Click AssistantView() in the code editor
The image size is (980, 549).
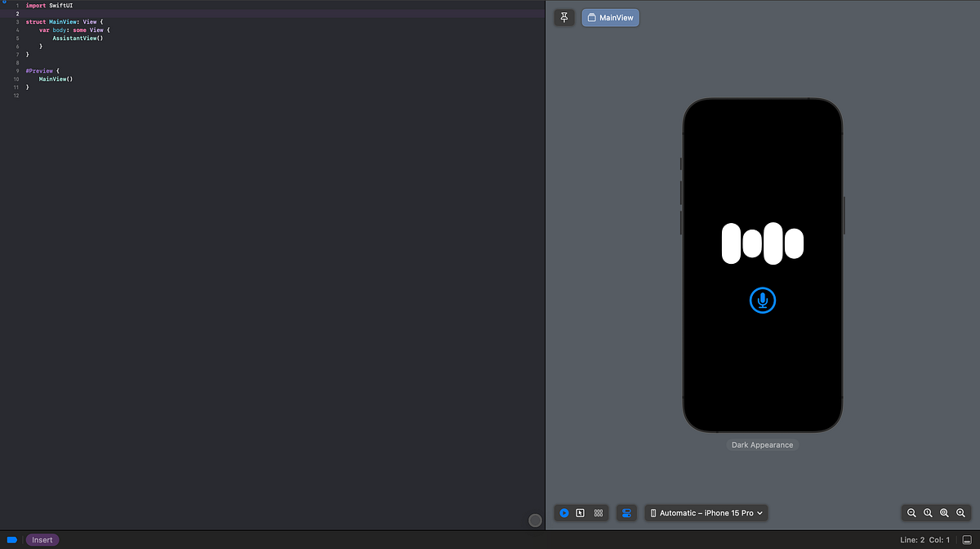77,38
